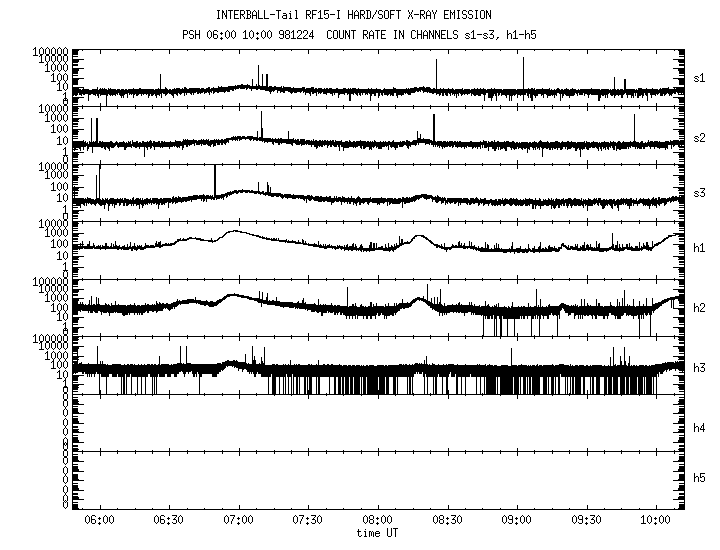Click the 'h5' channel label
Image resolution: width=720 pixels, height=550 pixels.
click(x=699, y=478)
